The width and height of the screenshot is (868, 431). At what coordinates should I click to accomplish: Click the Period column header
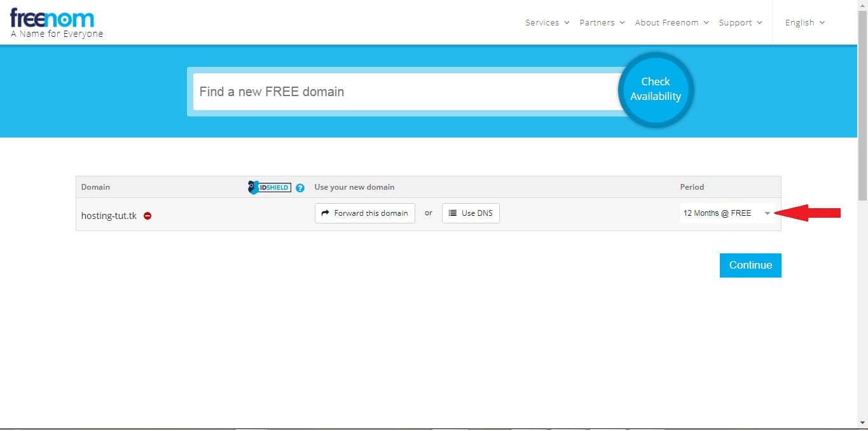click(x=692, y=187)
